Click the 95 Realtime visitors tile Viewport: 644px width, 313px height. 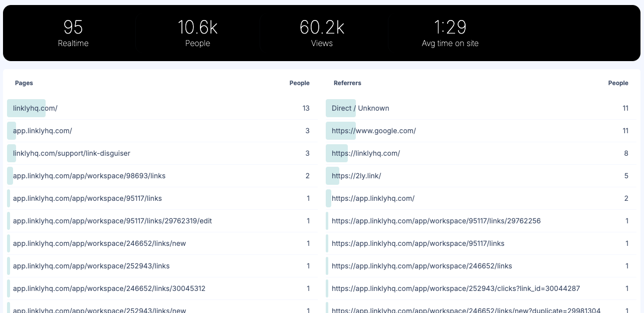73,33
